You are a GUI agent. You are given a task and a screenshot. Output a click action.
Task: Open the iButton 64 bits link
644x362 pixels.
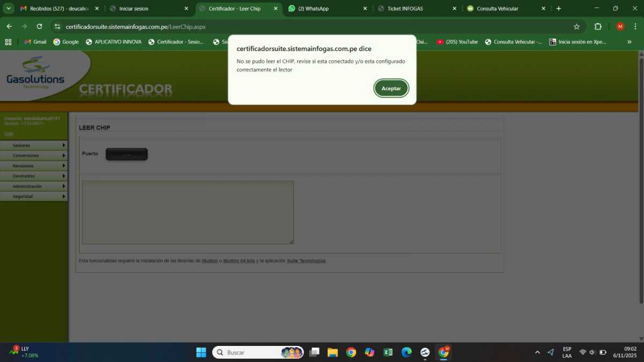239,261
